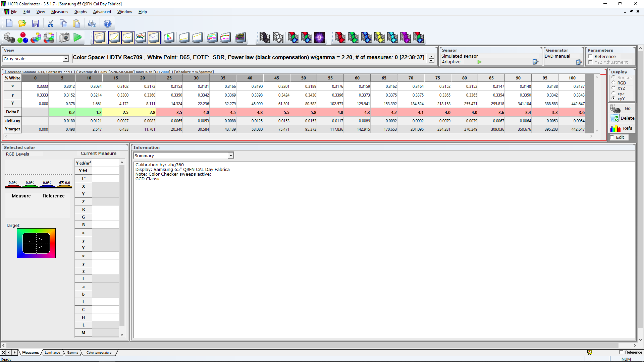Configure the sensor via its settings icon
This screenshot has height=362, width=644.
[535, 62]
